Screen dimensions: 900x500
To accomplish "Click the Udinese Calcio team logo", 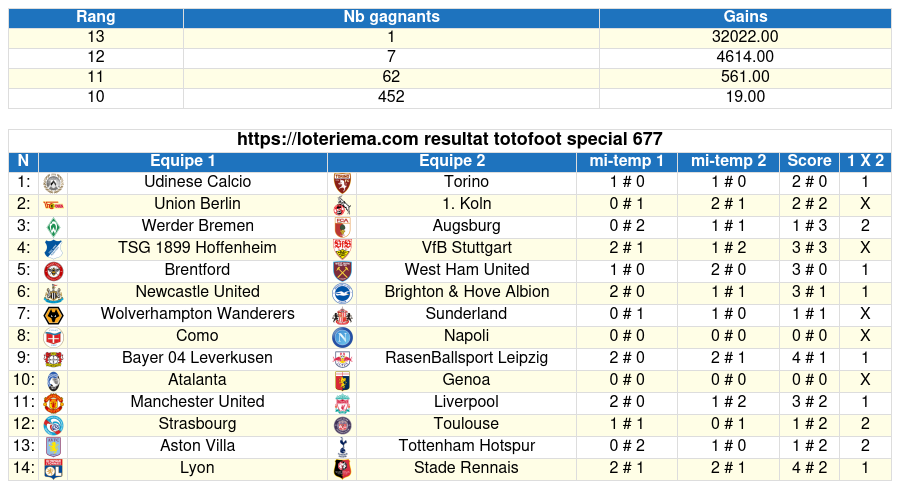I will [x=53, y=183].
